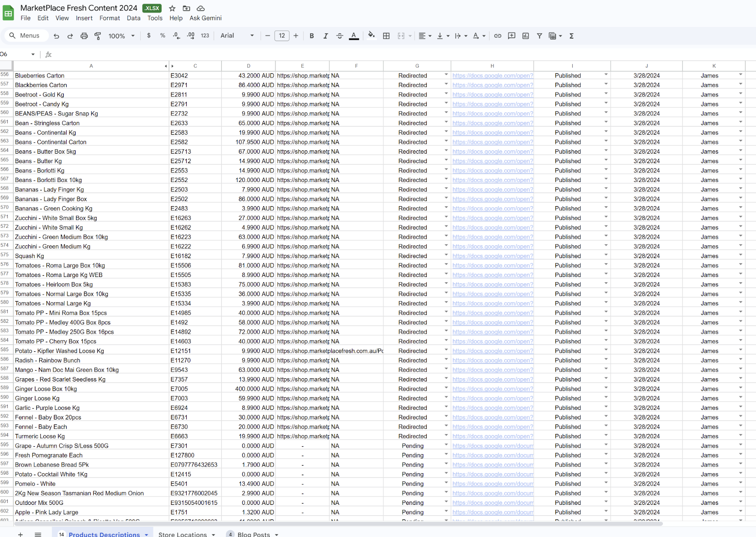
Task: Open docs link in Tomatoes - Heirloom Box 5kg row
Action: (492, 284)
